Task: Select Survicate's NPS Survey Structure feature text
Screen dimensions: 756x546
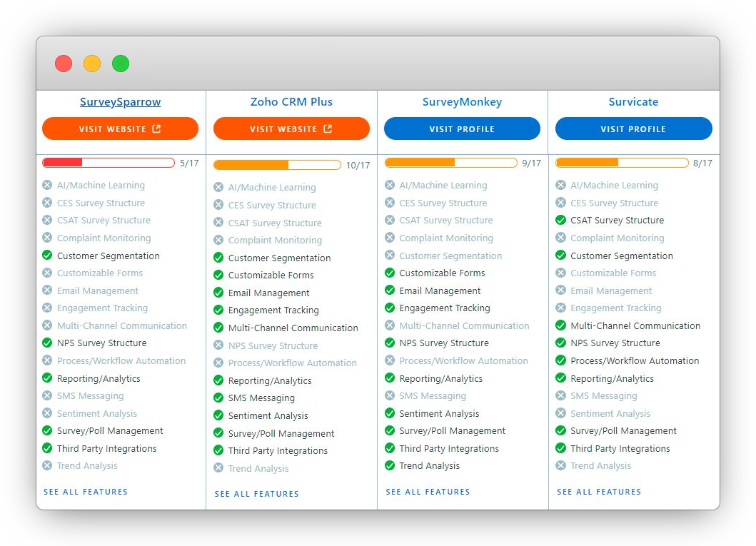Action: point(615,343)
